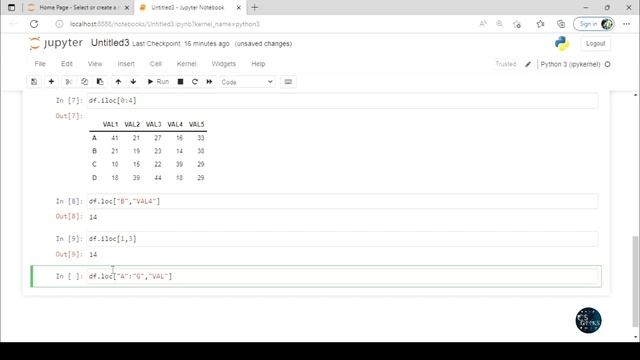Open the Widgets menu

coord(224,64)
